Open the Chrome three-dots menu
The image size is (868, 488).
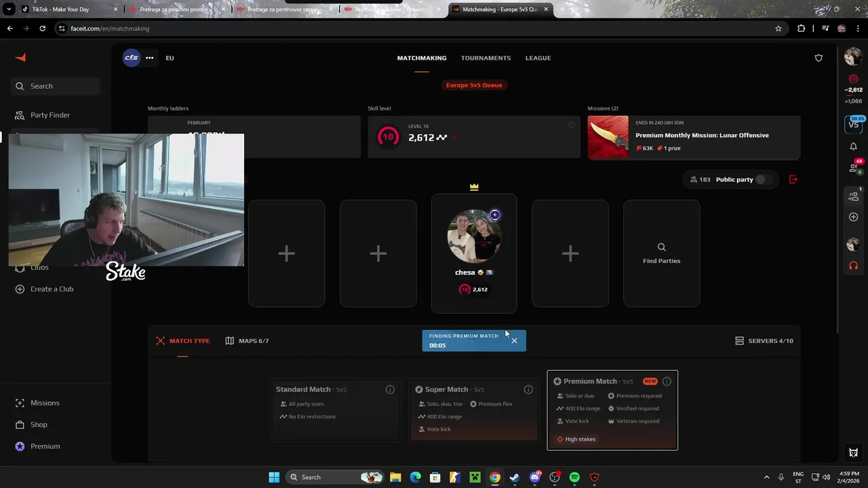859,28
